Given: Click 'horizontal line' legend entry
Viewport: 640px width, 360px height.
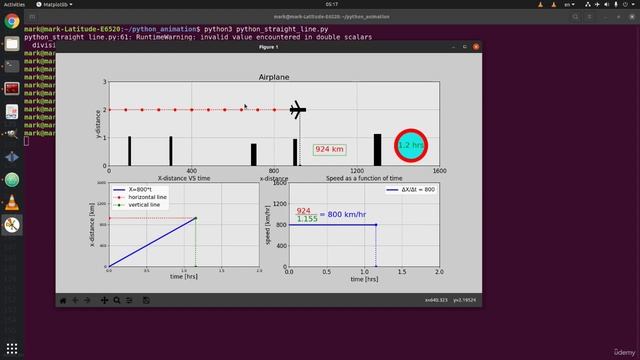Looking at the screenshot, I should 140,197.
